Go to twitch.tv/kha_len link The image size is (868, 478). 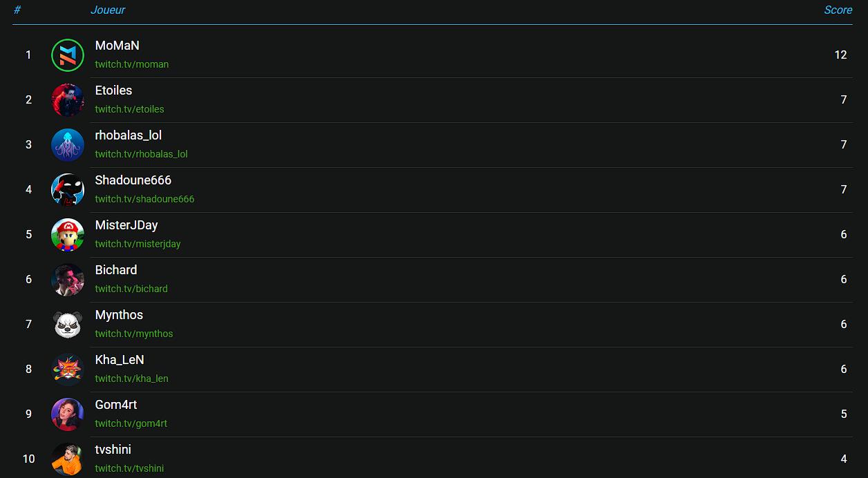(x=132, y=379)
